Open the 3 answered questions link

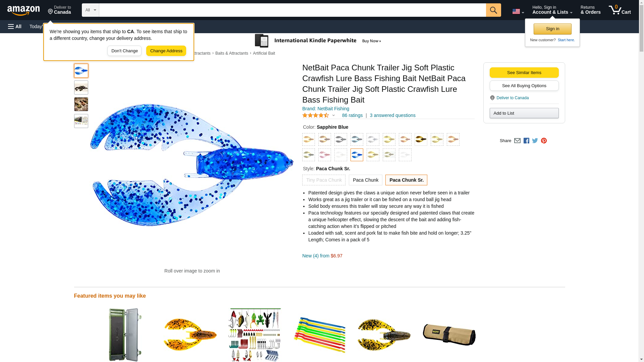click(x=392, y=115)
